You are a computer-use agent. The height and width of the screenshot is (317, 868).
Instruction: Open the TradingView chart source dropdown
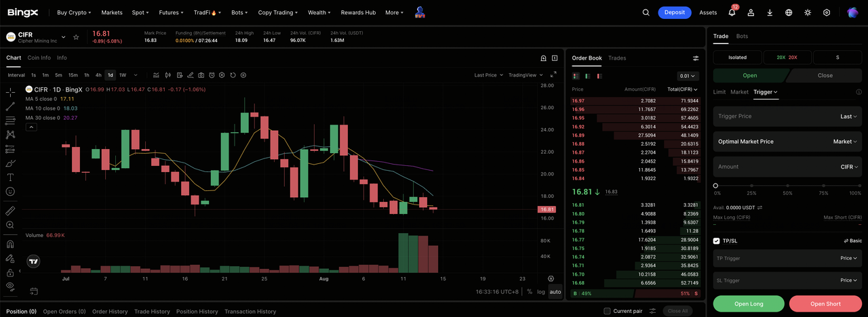click(x=525, y=75)
